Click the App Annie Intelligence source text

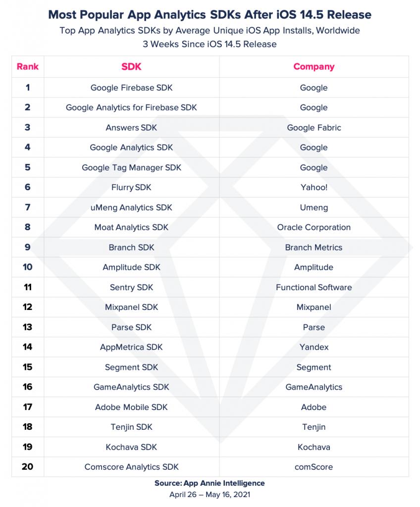(224, 483)
